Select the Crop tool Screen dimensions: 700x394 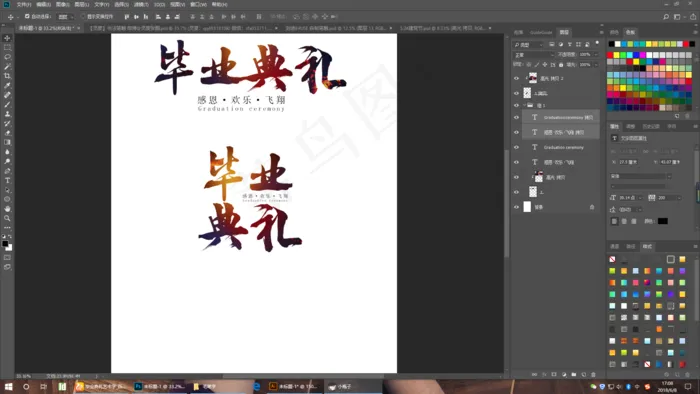[7, 76]
